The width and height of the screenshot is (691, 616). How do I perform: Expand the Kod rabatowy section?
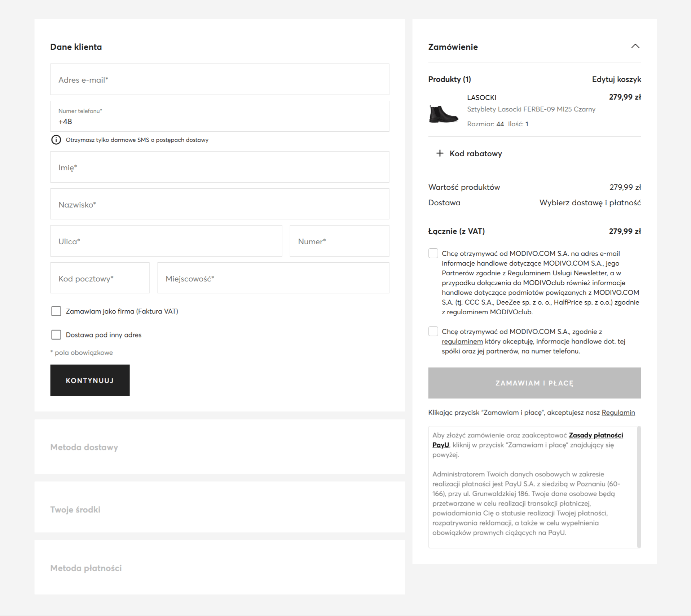(475, 153)
